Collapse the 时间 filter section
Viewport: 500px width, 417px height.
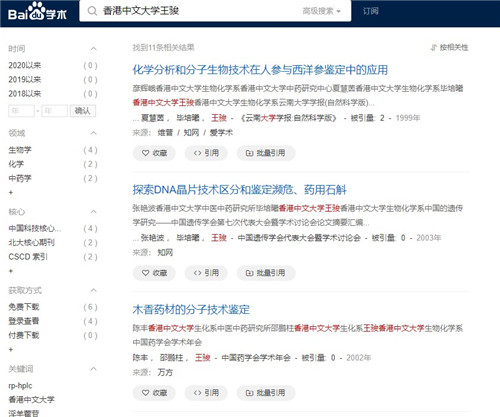click(x=94, y=49)
